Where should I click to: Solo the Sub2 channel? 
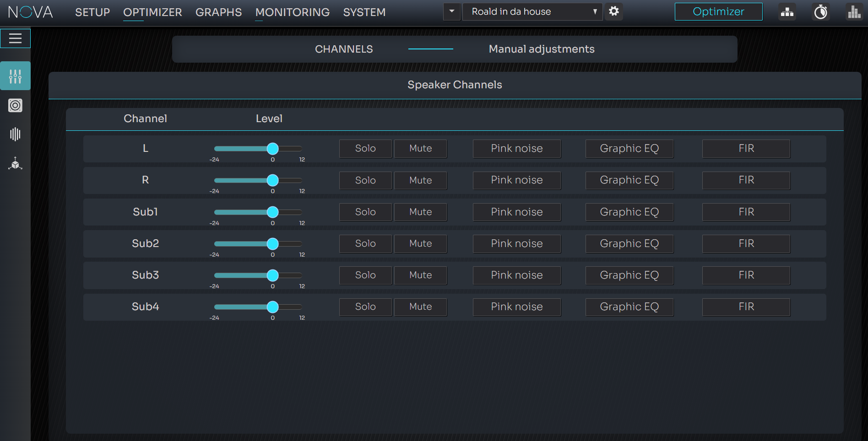[x=365, y=244]
